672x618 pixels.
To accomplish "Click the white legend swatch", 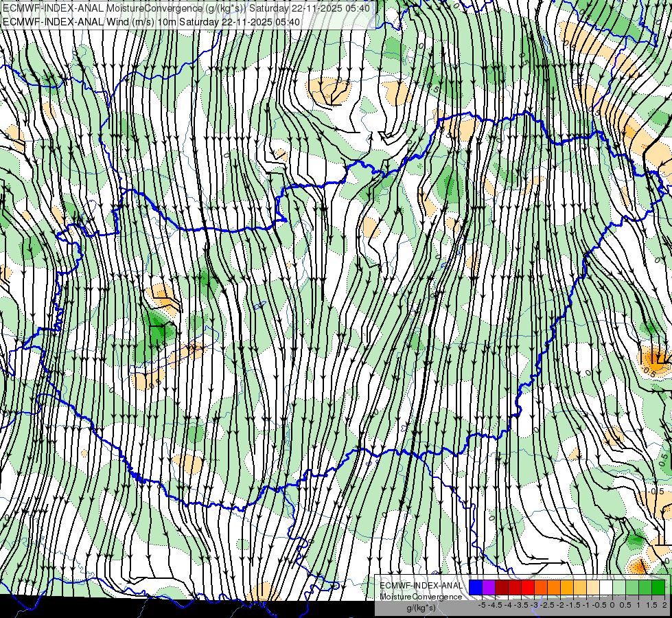I will point(606,587).
